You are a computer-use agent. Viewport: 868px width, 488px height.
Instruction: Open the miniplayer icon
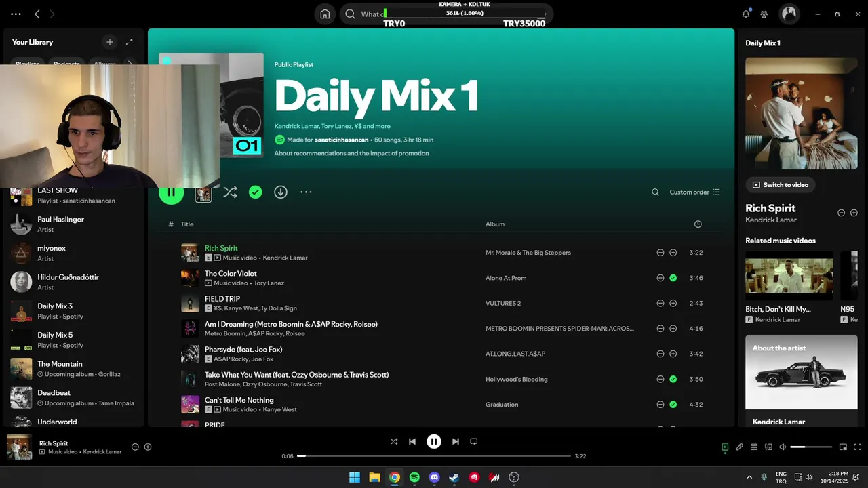point(843,447)
